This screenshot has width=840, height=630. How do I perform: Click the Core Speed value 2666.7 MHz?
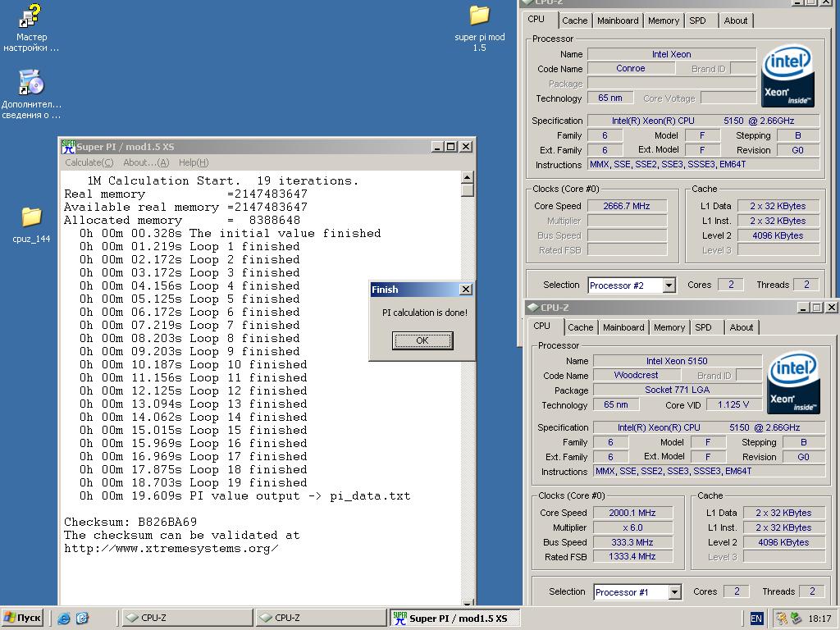coord(626,206)
